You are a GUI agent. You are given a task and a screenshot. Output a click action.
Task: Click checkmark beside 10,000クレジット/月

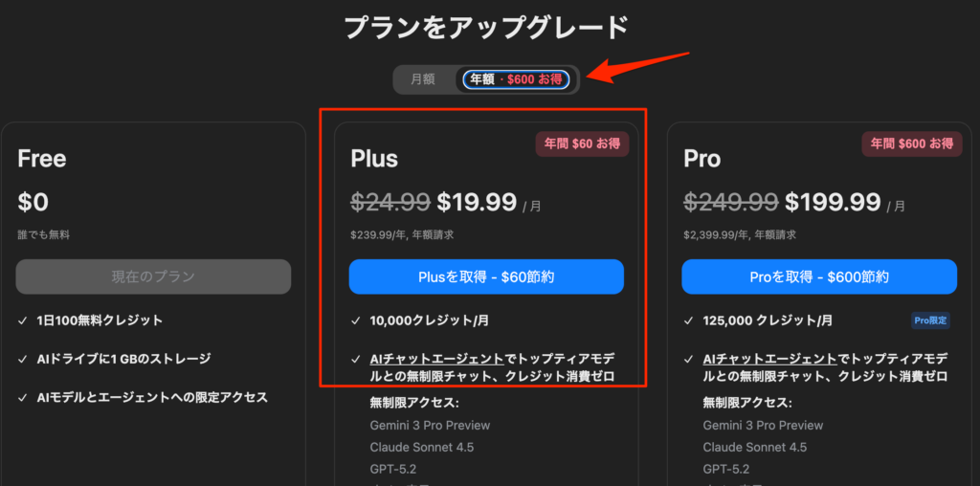(x=356, y=320)
